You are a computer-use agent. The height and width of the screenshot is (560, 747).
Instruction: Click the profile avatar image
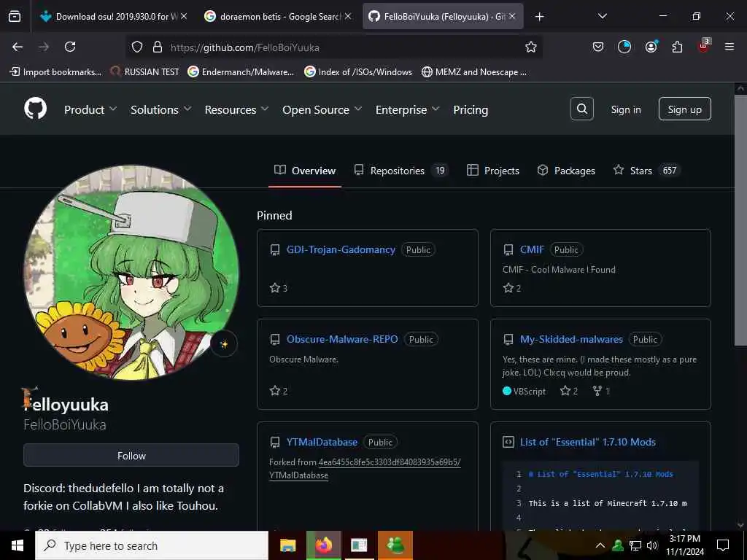click(x=131, y=273)
